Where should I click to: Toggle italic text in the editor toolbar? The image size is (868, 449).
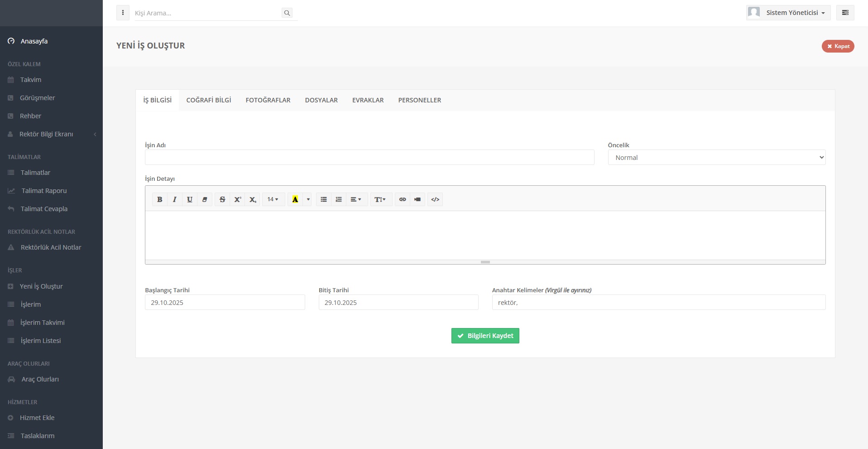click(x=174, y=199)
